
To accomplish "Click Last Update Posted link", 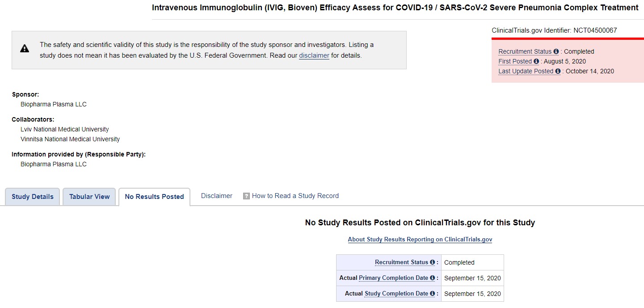I will point(526,71).
